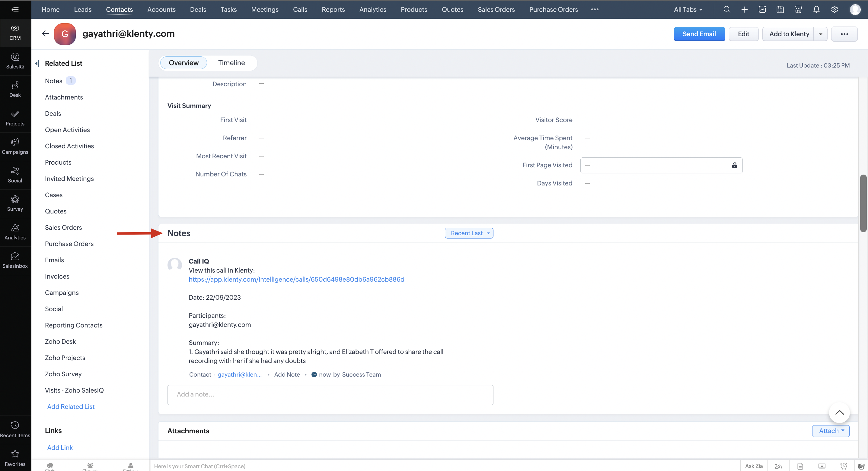Expand the All Tabs dropdown
Screen dimensions: 868x471
click(x=688, y=9)
